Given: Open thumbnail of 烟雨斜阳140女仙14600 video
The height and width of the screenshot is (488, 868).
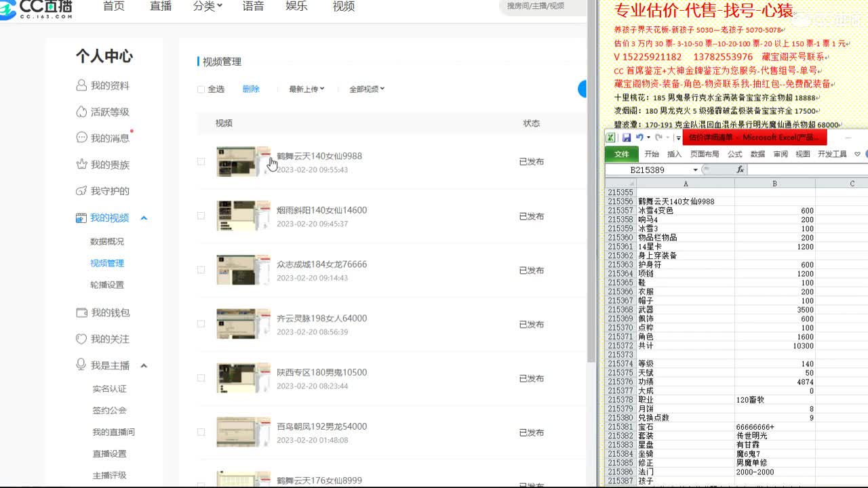Looking at the screenshot, I should (243, 216).
